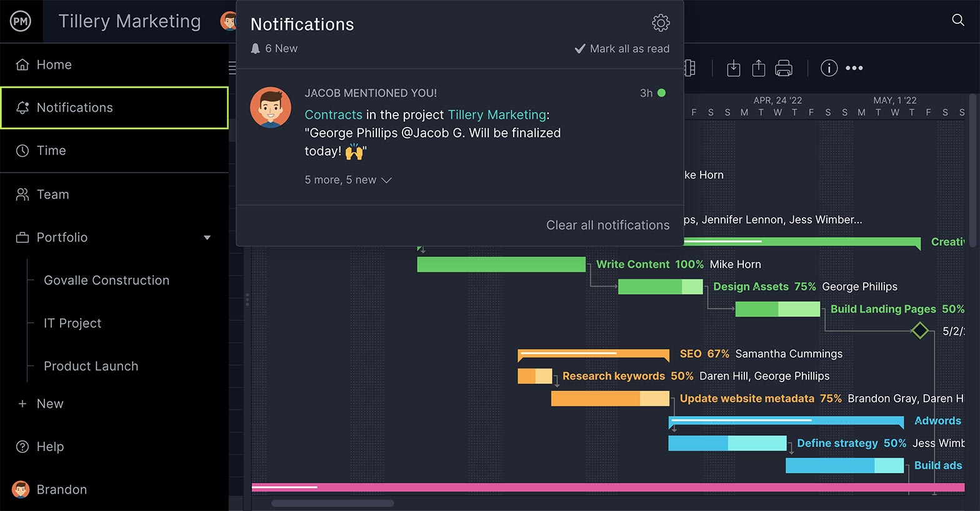The width and height of the screenshot is (980, 511).
Task: Mark all notifications as read
Action: point(622,49)
